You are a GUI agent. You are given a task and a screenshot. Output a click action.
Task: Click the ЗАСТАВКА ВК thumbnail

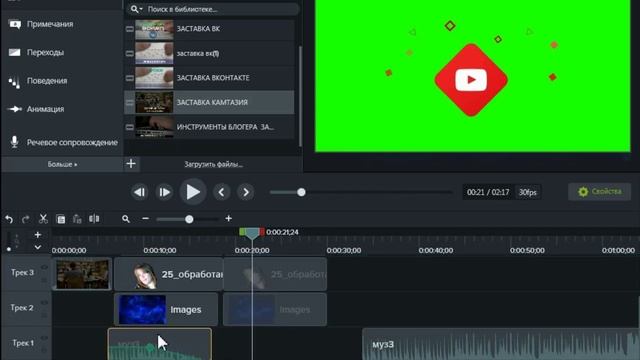[x=154, y=29]
